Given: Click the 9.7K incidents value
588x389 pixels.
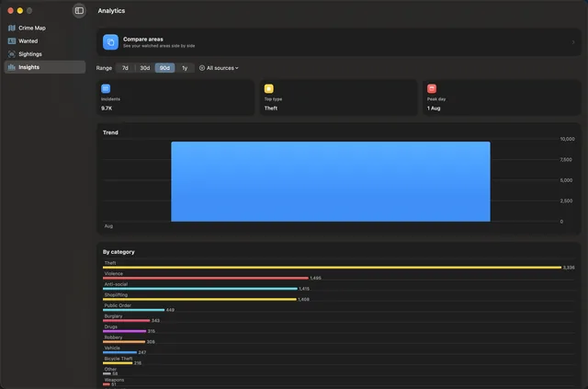Looking at the screenshot, I should coord(107,109).
